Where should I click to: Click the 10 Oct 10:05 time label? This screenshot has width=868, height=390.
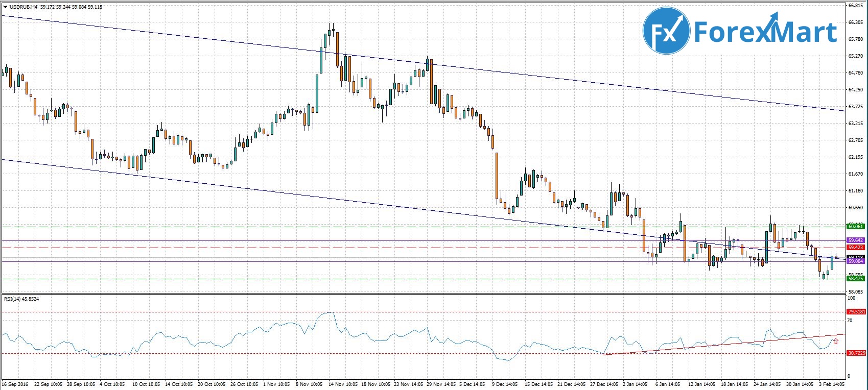pyautogui.click(x=147, y=383)
